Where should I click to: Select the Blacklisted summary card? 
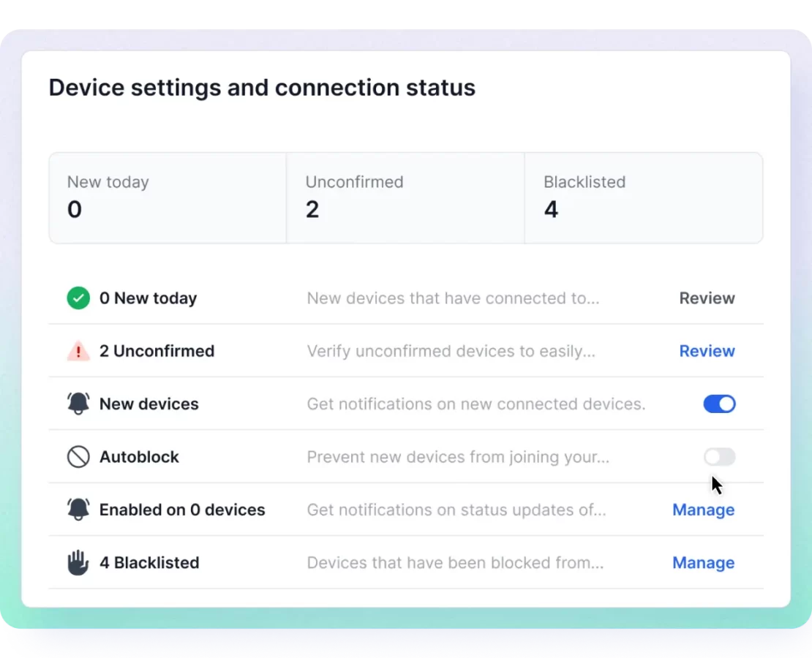pos(643,197)
